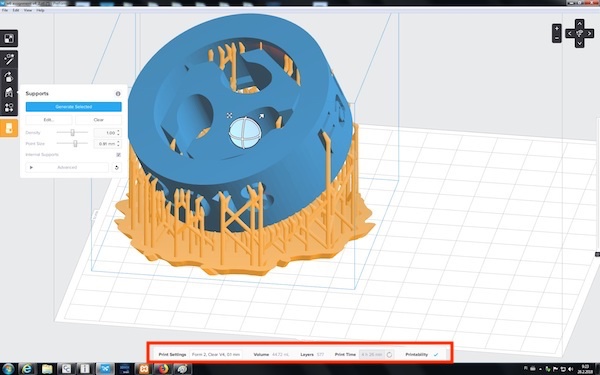This screenshot has height=375, width=600.
Task: Open the Supports panel info icon
Action: pos(118,94)
